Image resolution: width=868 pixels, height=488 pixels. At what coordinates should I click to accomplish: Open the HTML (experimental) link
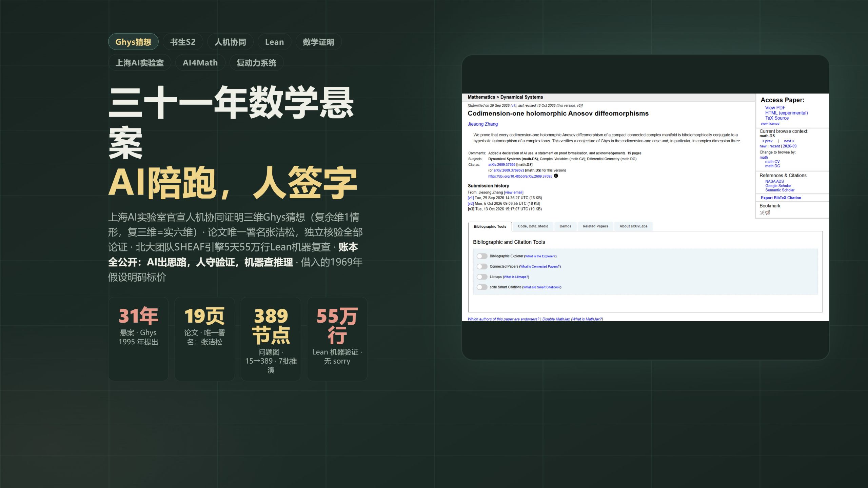pyautogui.click(x=786, y=113)
